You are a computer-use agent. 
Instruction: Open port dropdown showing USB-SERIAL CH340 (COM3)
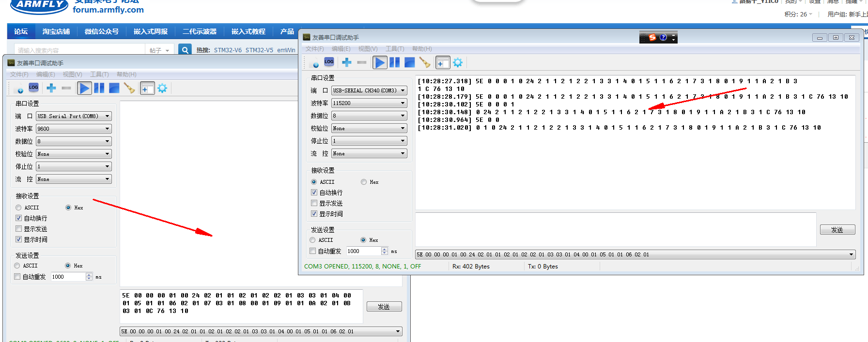(369, 90)
